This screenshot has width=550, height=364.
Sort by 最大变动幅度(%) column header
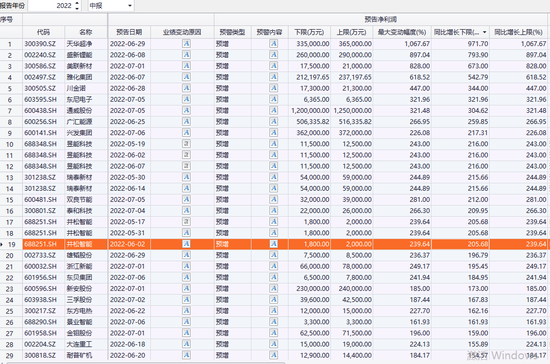click(x=402, y=32)
